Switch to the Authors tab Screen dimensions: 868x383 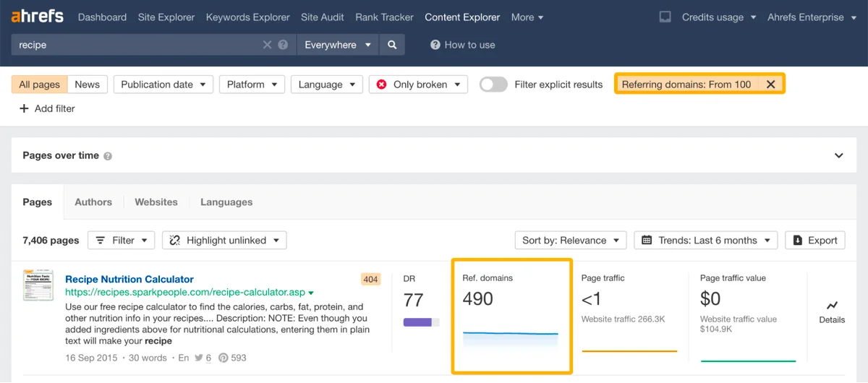93,202
